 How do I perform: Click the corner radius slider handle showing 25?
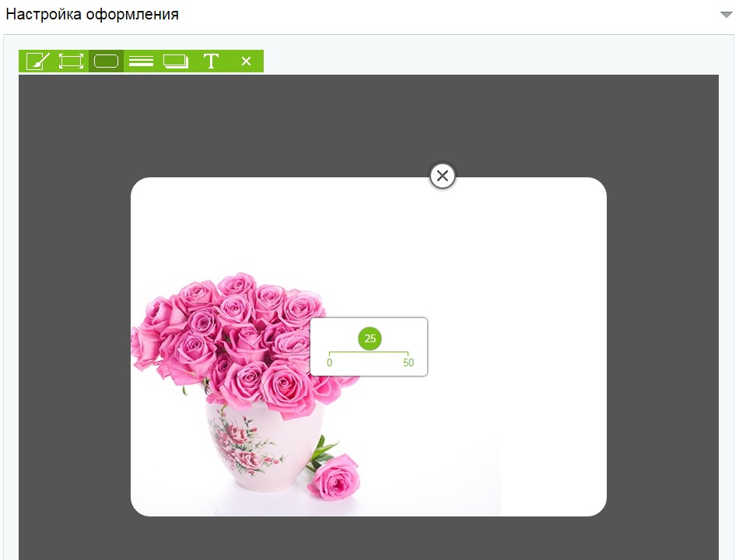coord(370,338)
